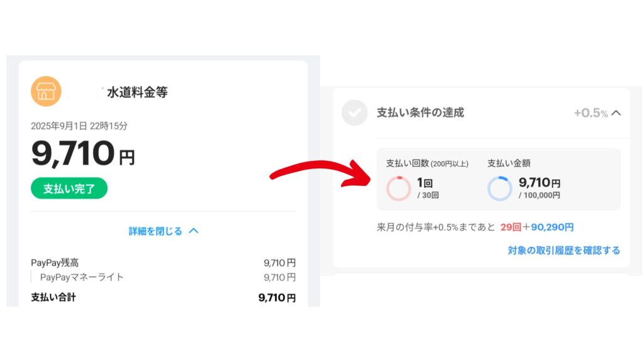
Task: Click the gray checkmark circle icon
Action: tap(354, 113)
